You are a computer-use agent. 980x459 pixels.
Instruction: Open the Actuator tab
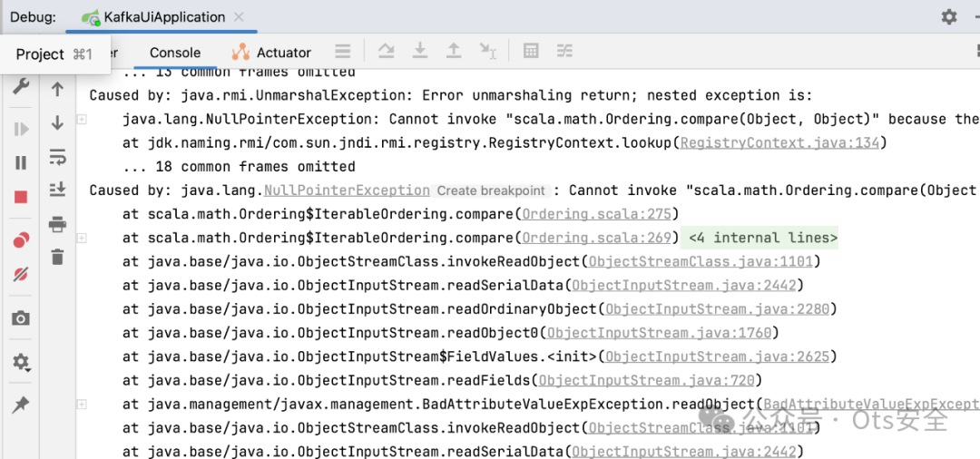click(x=271, y=53)
